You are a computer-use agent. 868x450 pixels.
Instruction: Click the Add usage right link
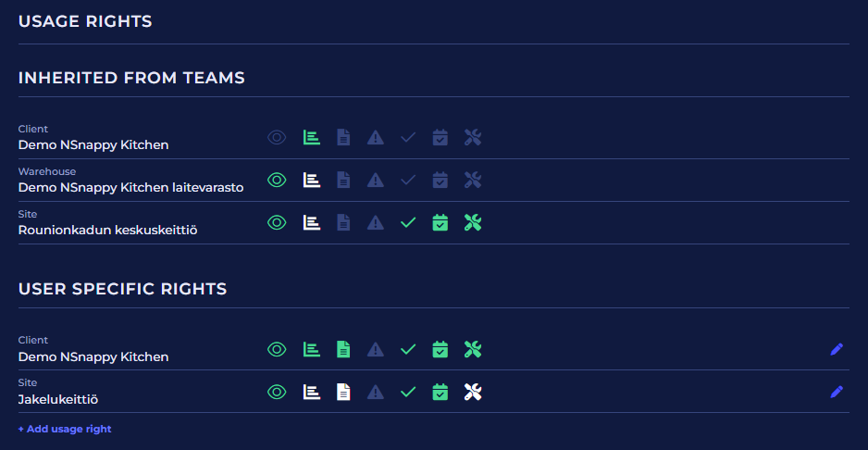coord(65,429)
